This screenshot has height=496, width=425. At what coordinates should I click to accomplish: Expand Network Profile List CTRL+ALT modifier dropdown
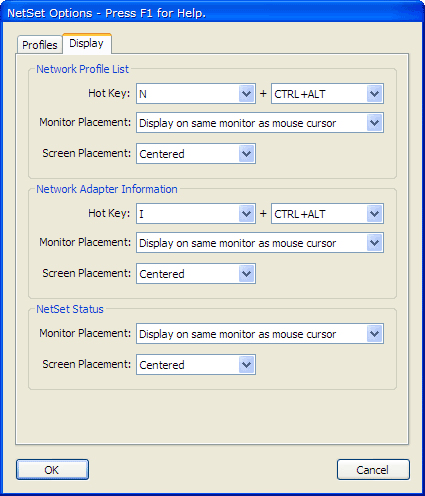coord(327,94)
